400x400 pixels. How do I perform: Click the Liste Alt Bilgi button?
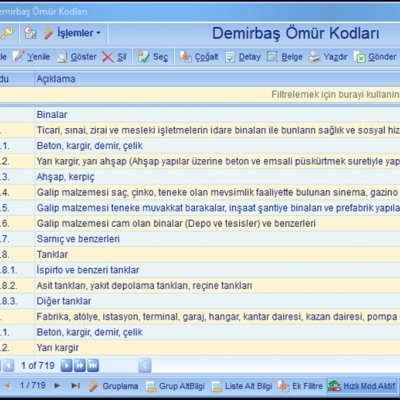242,386
